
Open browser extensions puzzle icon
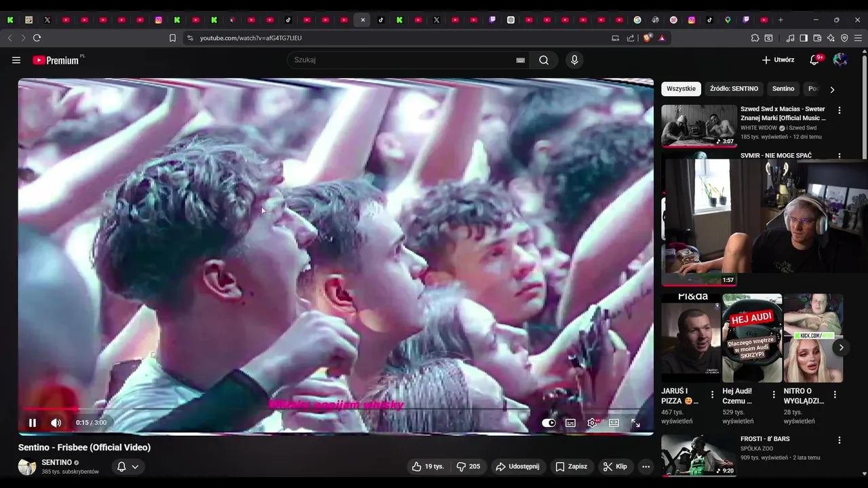coord(755,38)
